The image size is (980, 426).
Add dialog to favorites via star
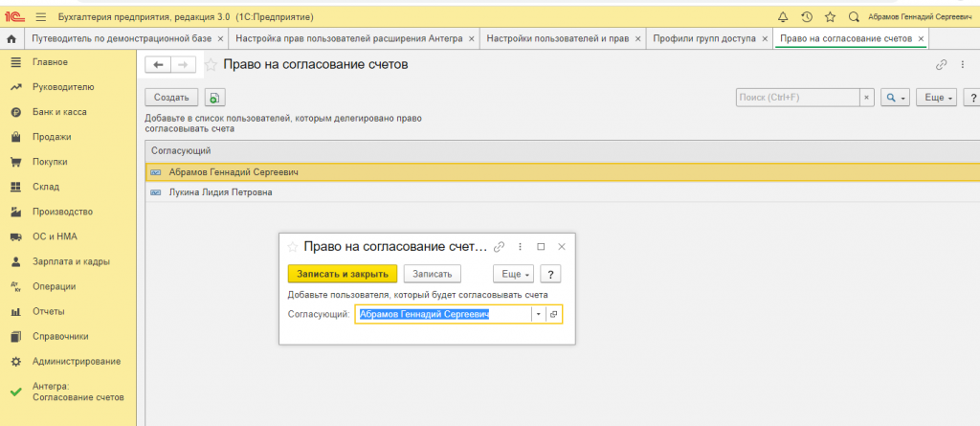point(293,247)
